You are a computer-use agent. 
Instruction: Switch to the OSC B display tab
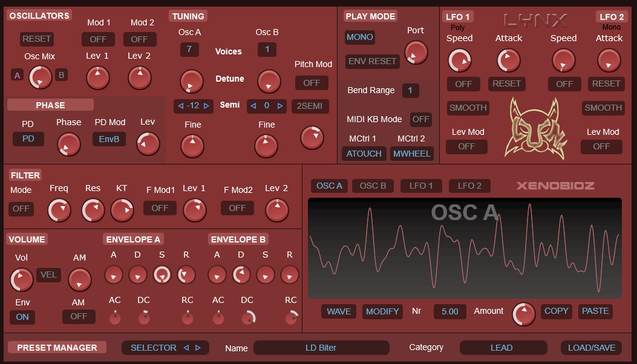(x=373, y=186)
